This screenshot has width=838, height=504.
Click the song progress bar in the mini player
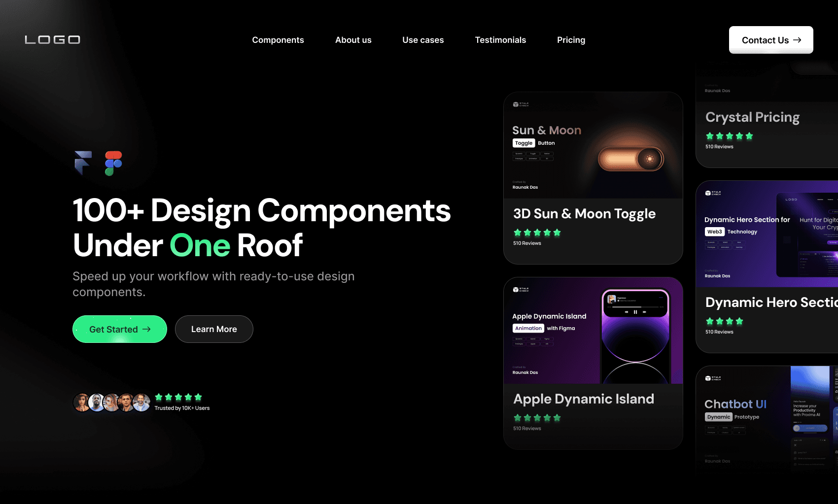[x=635, y=307]
